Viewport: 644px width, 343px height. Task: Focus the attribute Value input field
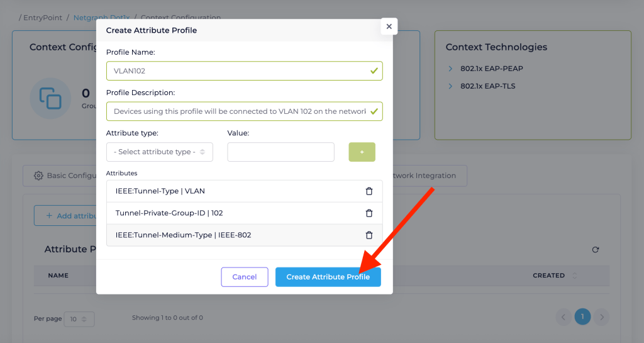click(280, 152)
